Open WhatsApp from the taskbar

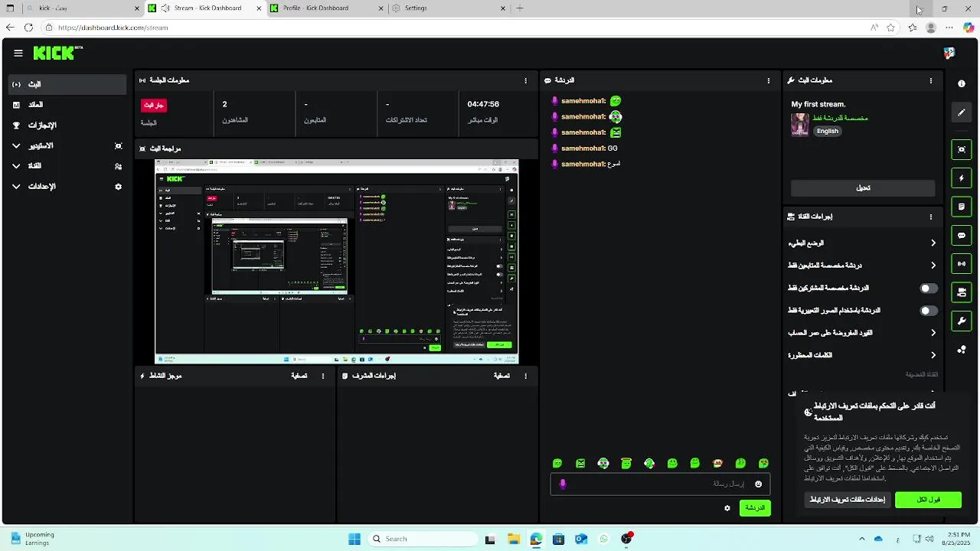[604, 539]
